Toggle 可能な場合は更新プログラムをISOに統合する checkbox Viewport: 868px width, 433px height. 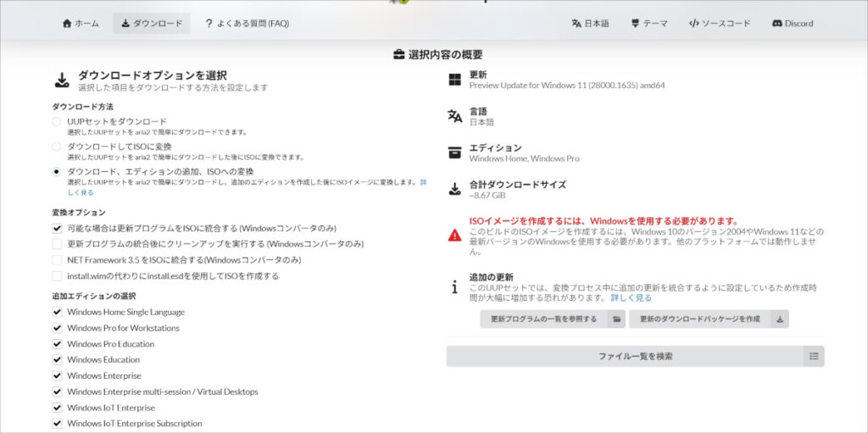(x=57, y=228)
